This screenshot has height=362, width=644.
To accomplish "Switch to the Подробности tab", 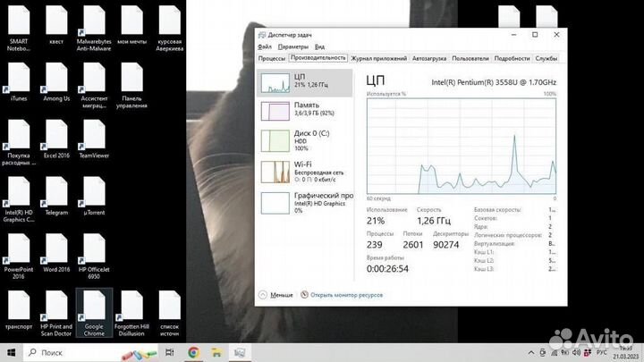I will pos(512,58).
